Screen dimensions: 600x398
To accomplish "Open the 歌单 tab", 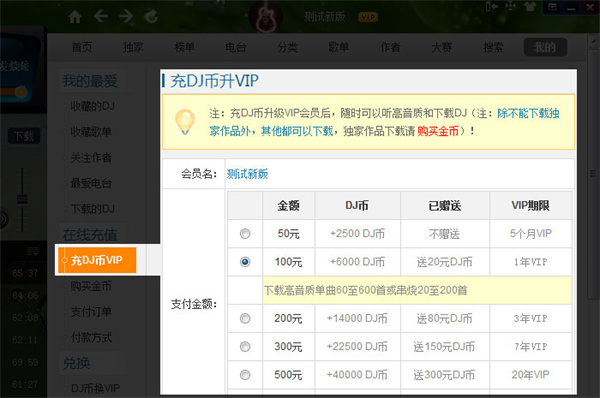I will point(339,47).
